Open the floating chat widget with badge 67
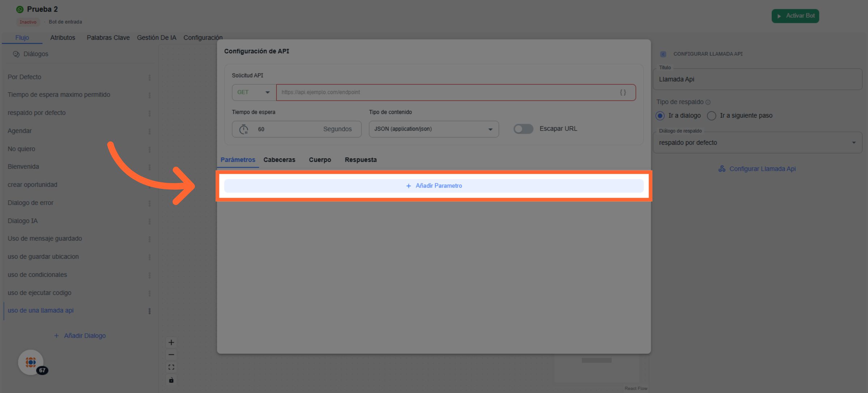The width and height of the screenshot is (868, 393). (31, 362)
